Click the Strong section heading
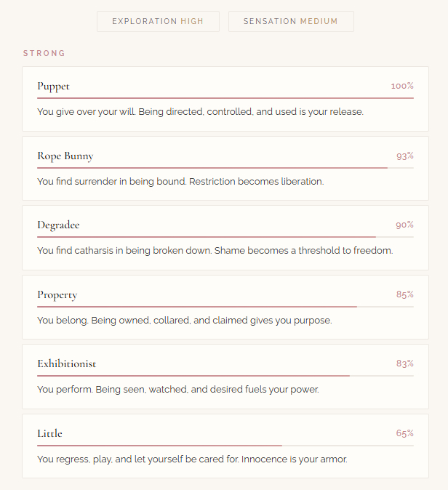Image resolution: width=448 pixels, height=490 pixels. [44, 53]
